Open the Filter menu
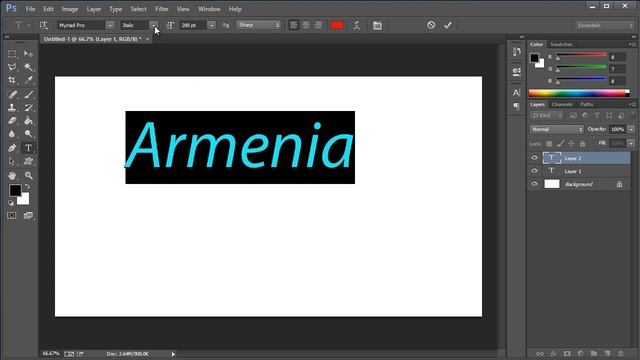 tap(162, 9)
